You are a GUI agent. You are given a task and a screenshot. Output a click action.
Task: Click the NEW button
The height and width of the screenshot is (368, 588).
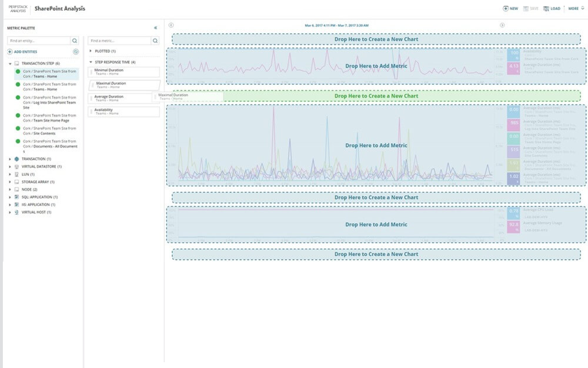pyautogui.click(x=510, y=9)
